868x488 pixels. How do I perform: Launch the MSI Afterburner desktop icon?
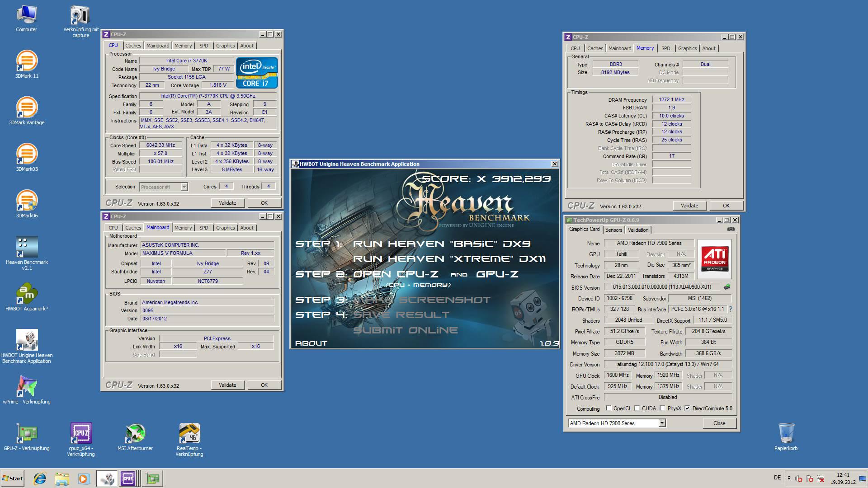click(x=135, y=436)
